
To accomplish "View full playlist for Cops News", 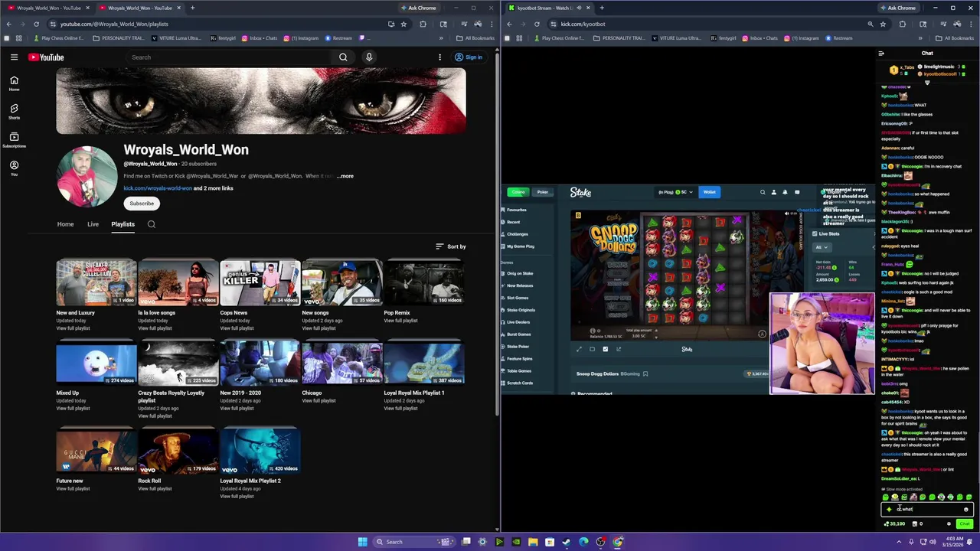I will [237, 328].
